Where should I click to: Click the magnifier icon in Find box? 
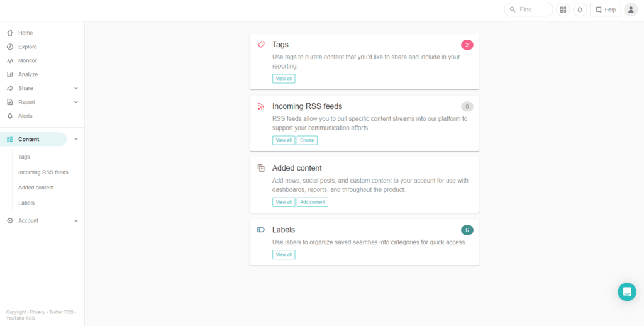point(512,9)
